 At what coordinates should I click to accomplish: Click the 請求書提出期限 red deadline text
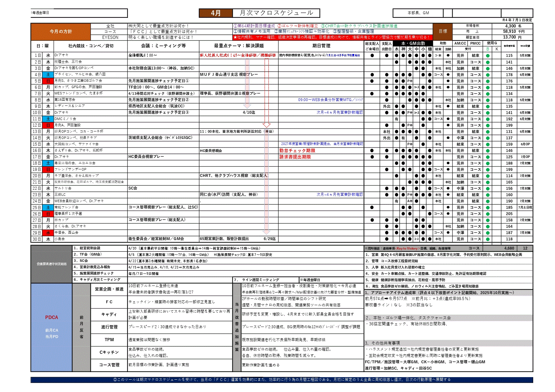[x=295, y=157]
